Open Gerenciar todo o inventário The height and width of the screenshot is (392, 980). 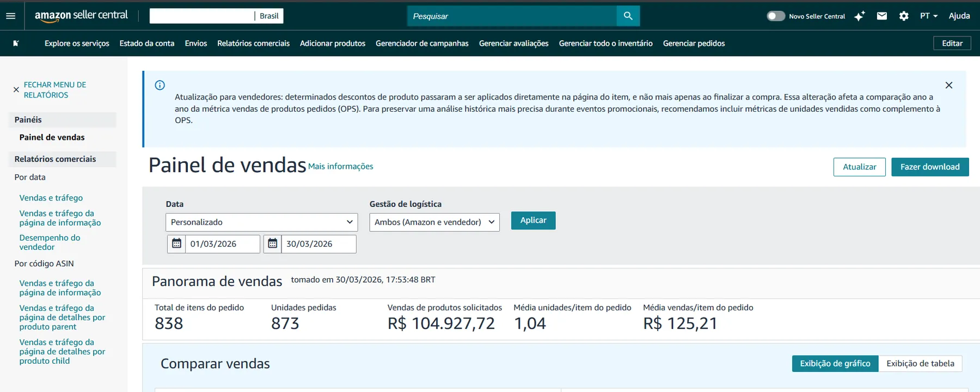[606, 43]
